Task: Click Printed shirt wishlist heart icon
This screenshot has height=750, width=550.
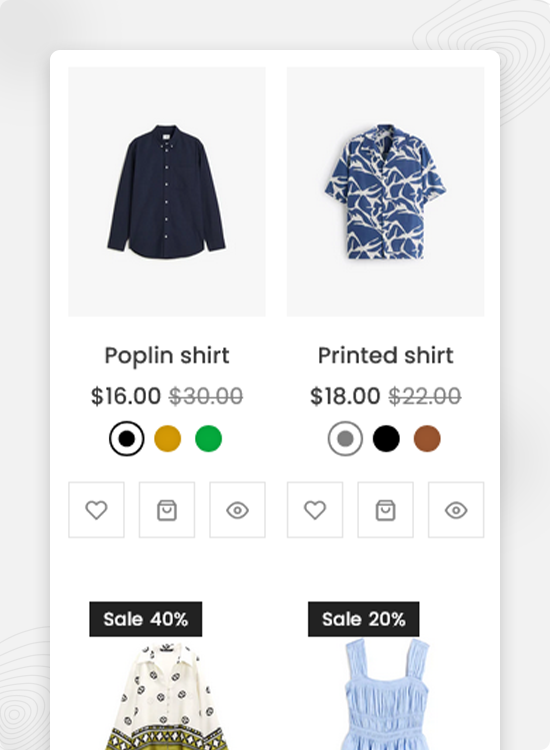Action: 315,510
